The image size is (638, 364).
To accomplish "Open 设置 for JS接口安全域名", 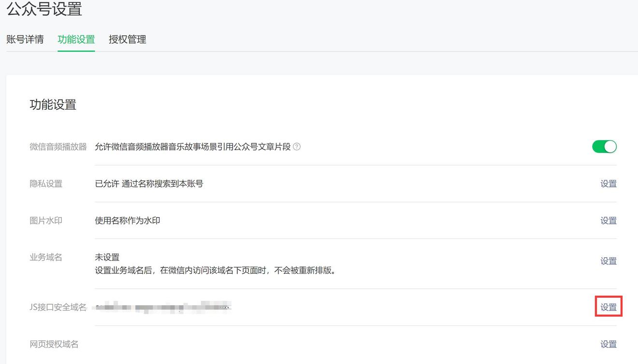I will click(x=608, y=308).
